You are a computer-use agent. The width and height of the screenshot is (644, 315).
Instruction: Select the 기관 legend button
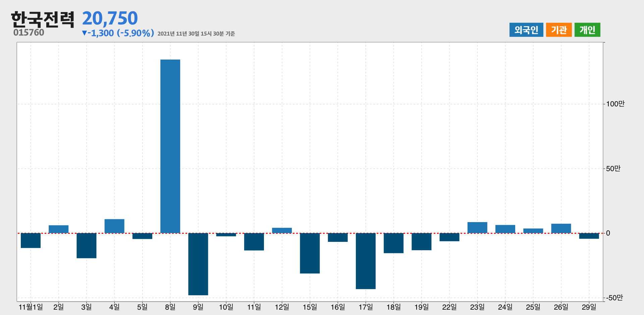pos(559,30)
